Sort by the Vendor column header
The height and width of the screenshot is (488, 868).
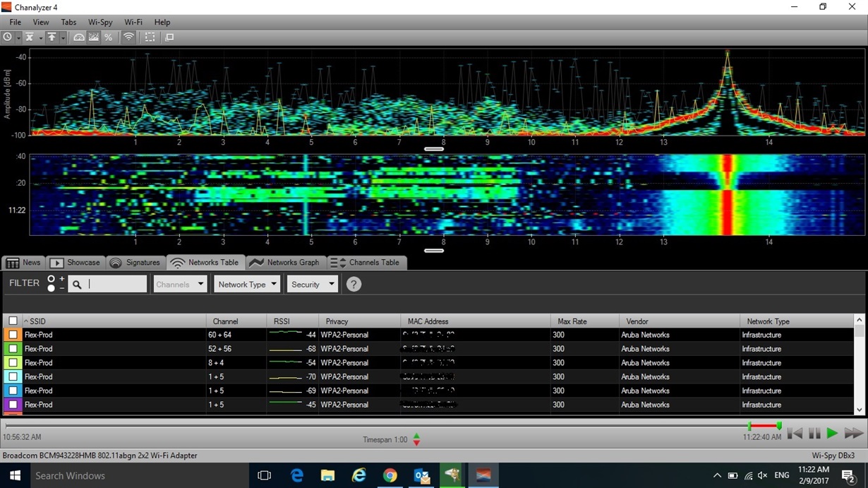(679, 321)
